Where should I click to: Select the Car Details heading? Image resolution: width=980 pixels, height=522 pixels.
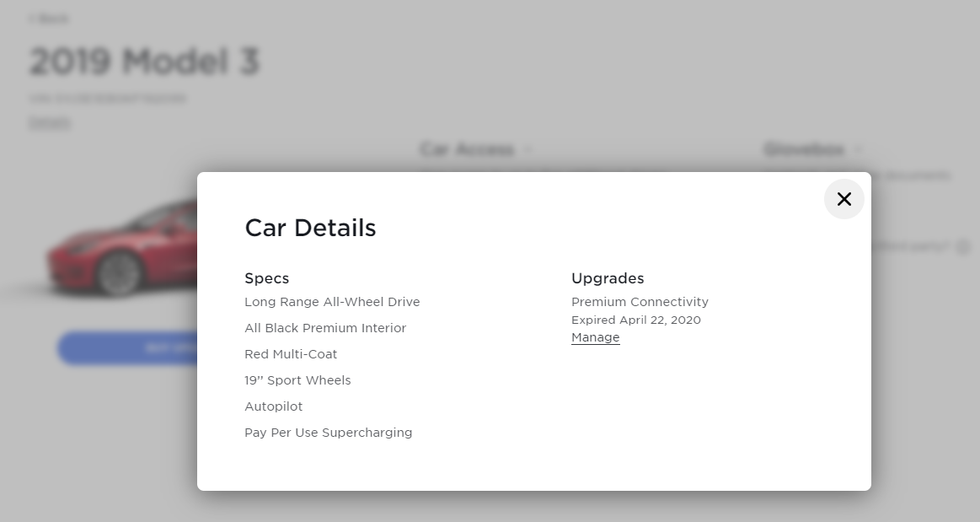(310, 228)
